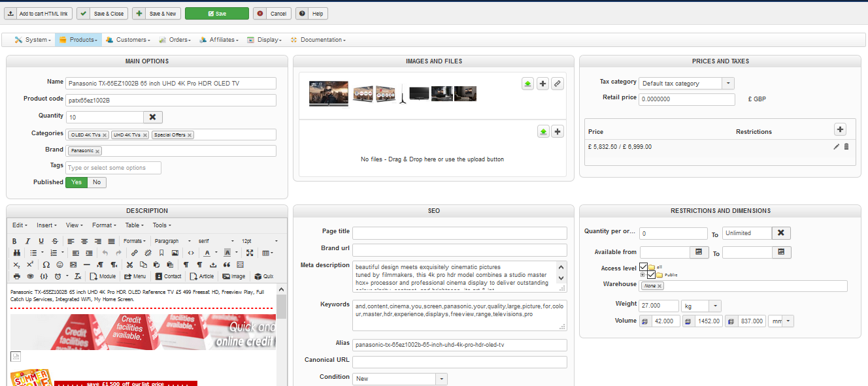Open the Orders menu

pos(175,40)
